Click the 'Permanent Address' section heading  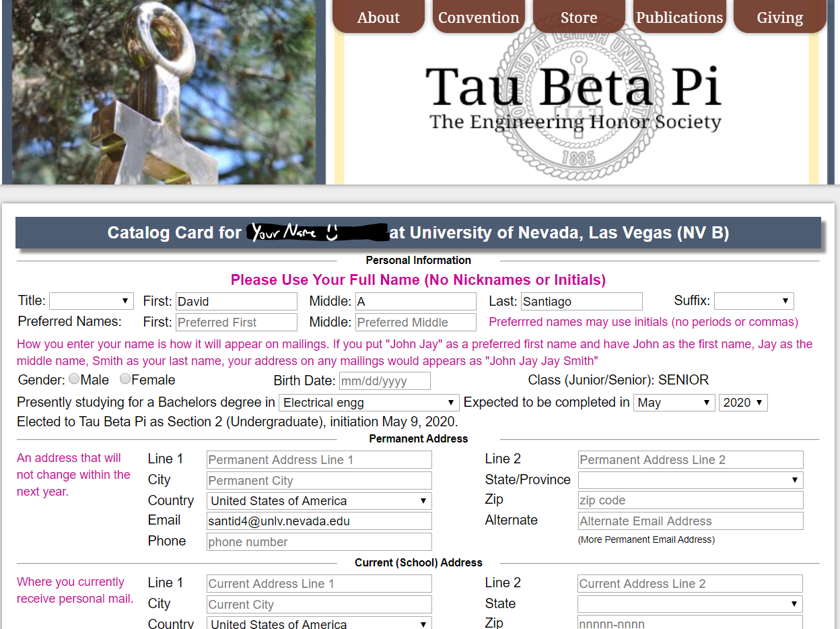(418, 438)
